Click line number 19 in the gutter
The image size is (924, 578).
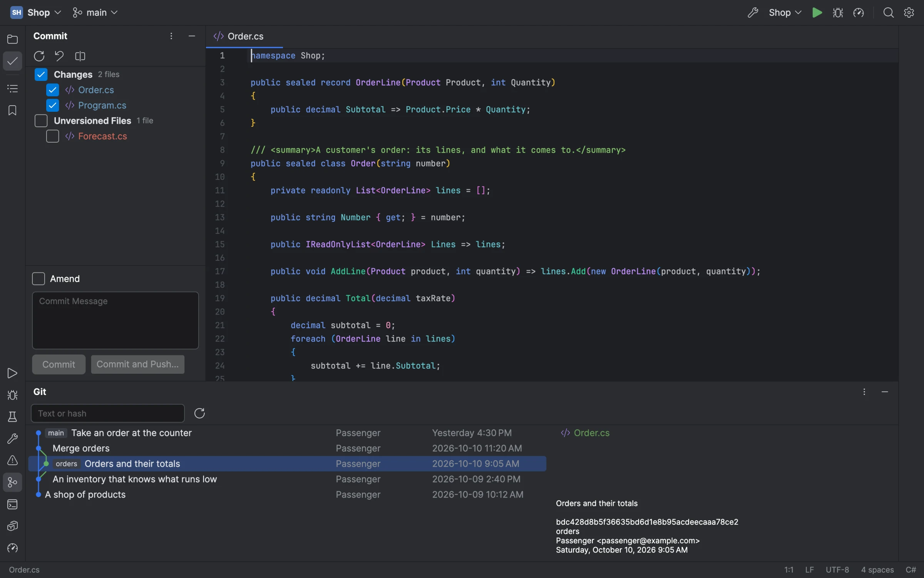tap(219, 298)
